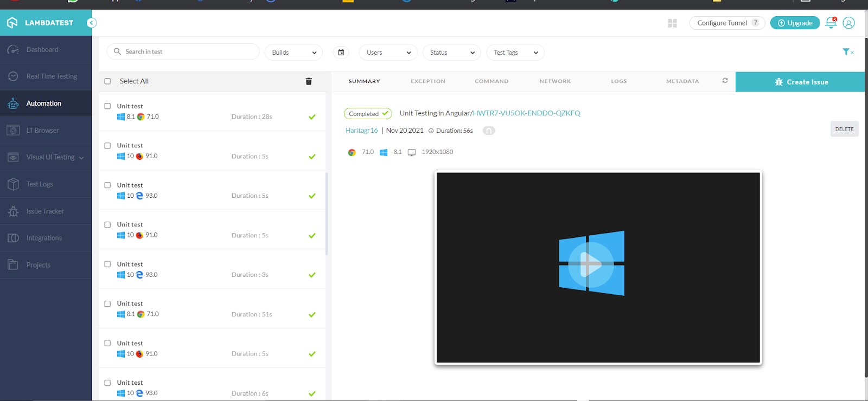Click the refresh icon next to Metadata
Image resolution: width=868 pixels, height=401 pixels.
pos(725,81)
